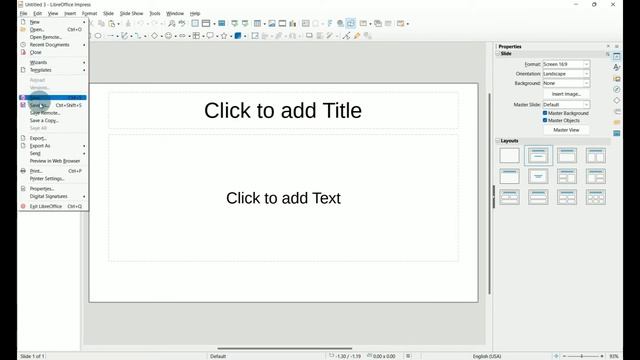Select the Title, Content layout thumbnail
This screenshot has width=640, height=360.
coord(567,156)
